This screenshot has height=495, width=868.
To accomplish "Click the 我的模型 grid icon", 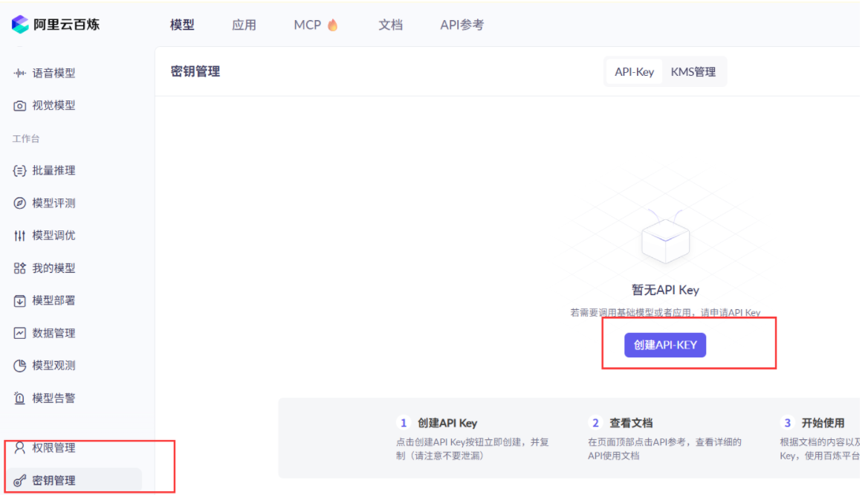I will click(x=20, y=268).
